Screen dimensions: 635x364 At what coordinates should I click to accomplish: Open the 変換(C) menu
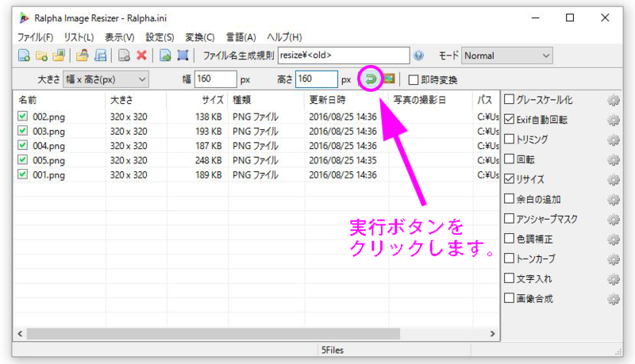pyautogui.click(x=200, y=37)
